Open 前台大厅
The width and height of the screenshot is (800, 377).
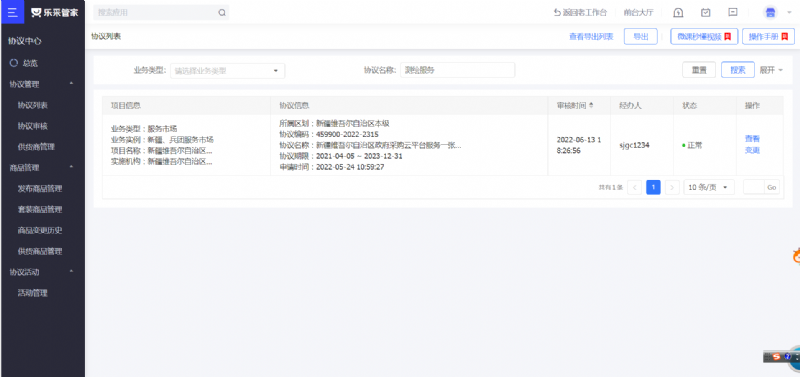point(638,13)
